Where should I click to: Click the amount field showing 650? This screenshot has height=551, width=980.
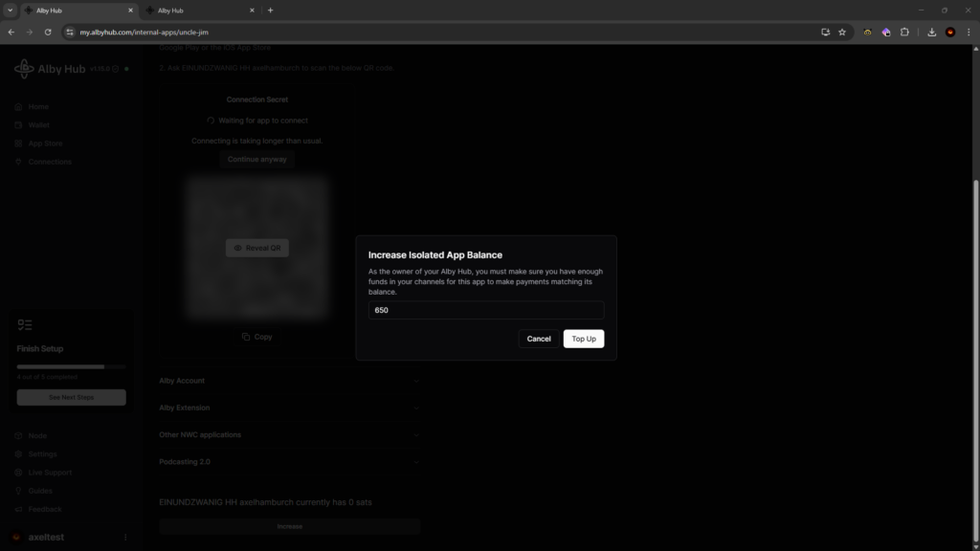486,310
